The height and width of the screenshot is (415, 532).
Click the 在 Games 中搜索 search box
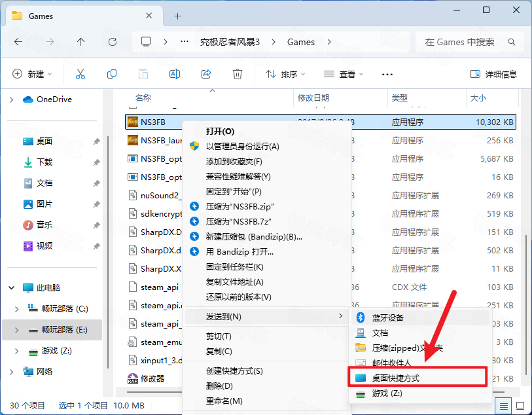(470, 42)
